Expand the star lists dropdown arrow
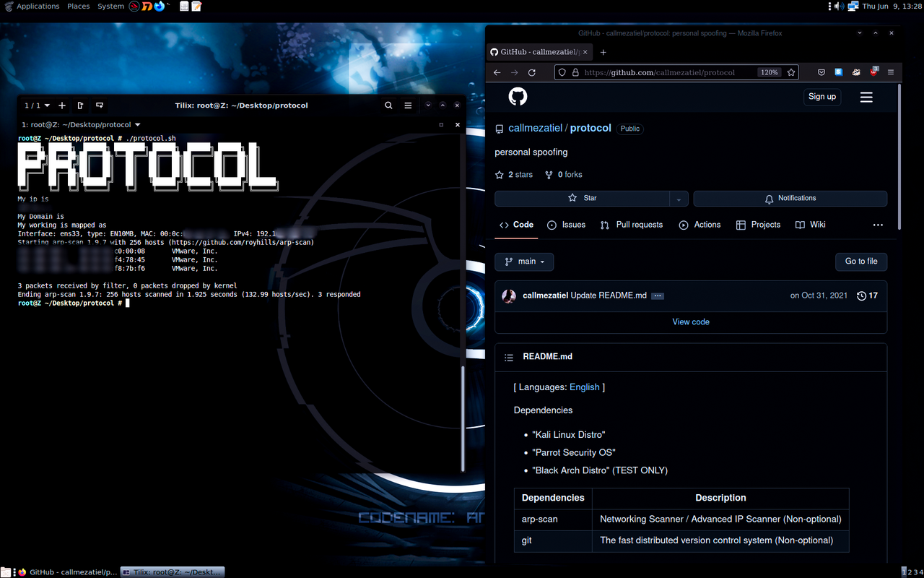The height and width of the screenshot is (578, 924). pos(679,198)
